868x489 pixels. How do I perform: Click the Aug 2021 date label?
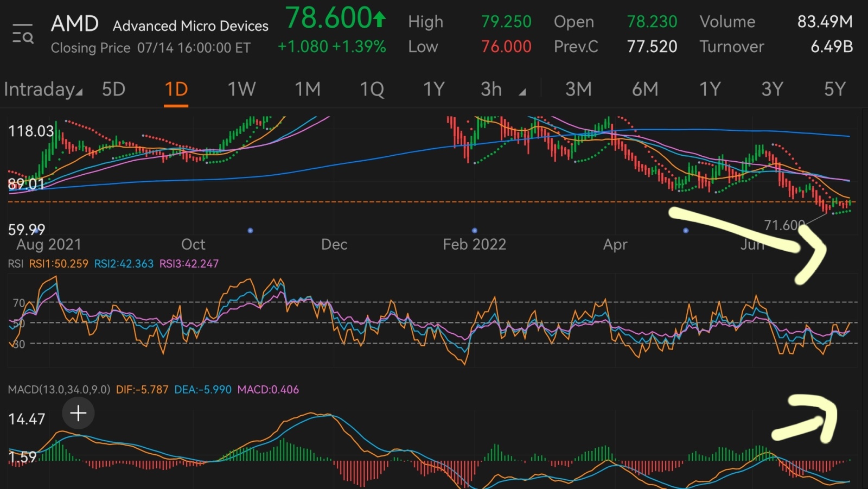click(x=49, y=245)
